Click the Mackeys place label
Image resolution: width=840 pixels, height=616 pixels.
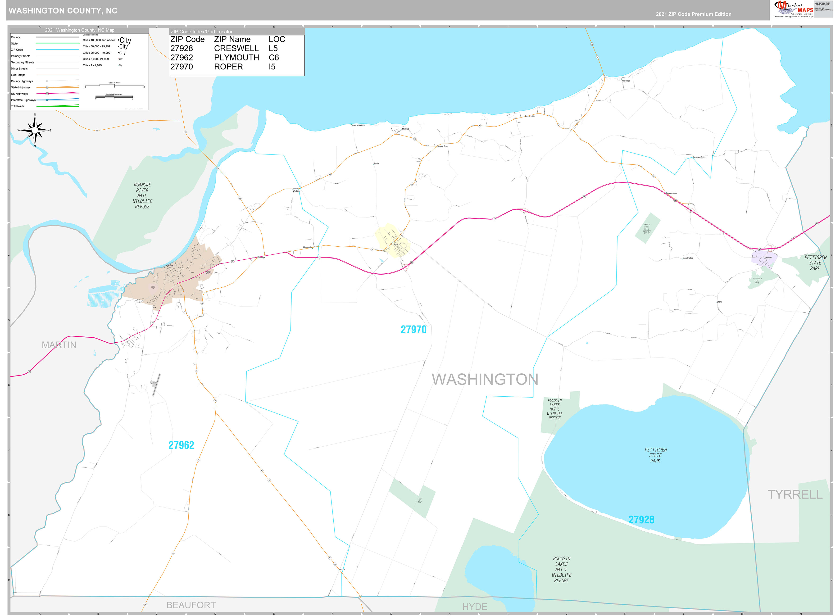point(405,129)
